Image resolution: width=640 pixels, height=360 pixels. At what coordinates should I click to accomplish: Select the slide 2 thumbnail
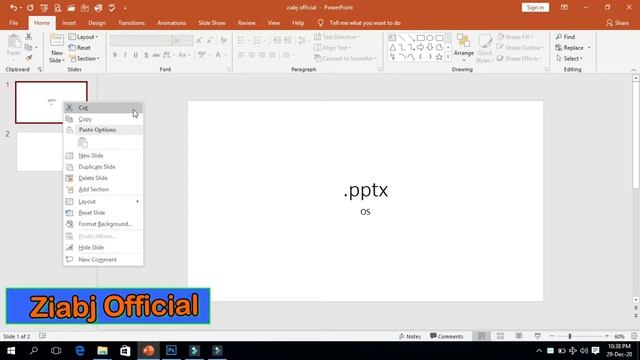point(40,151)
